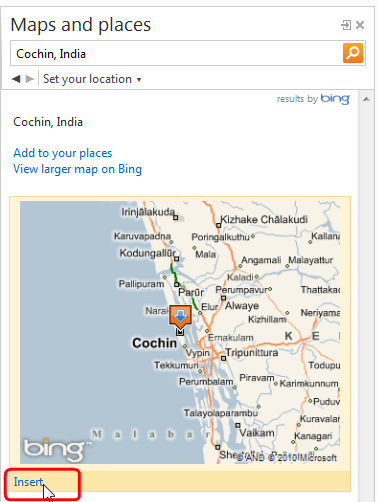Click the Insert link below map
377x502 pixels.
(28, 482)
